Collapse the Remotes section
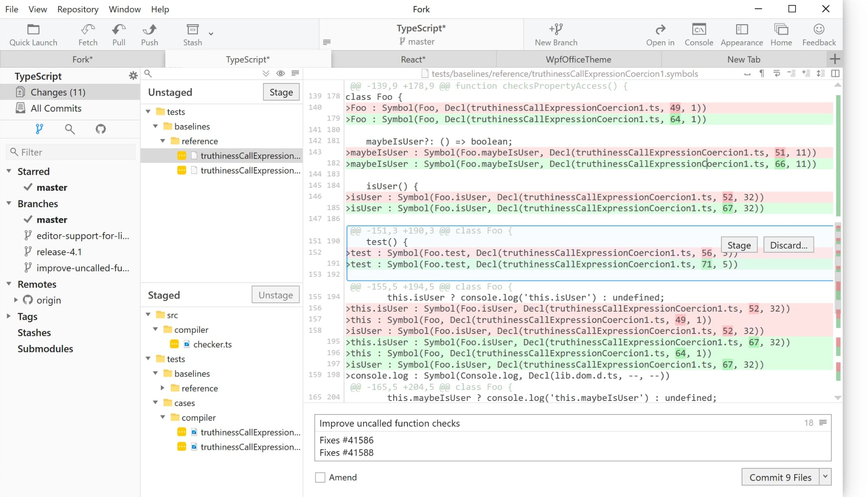868x497 pixels. point(9,284)
